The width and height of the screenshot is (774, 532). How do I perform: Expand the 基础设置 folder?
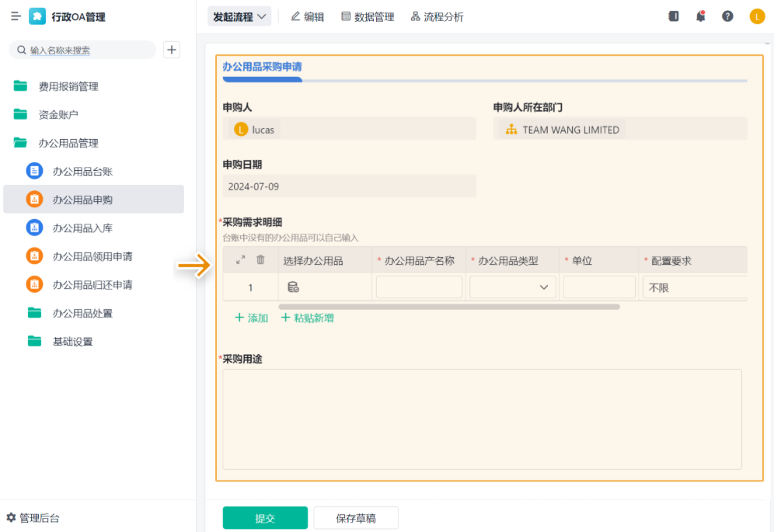tap(71, 340)
